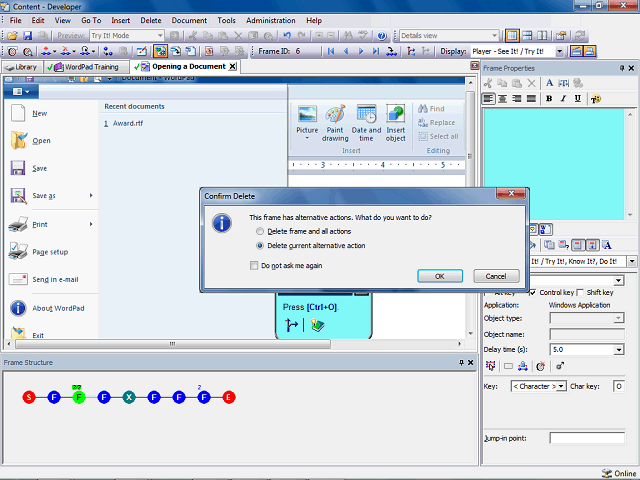This screenshot has height=480, width=640.
Task: Select the red Start 'S' frame node
Action: 29,397
